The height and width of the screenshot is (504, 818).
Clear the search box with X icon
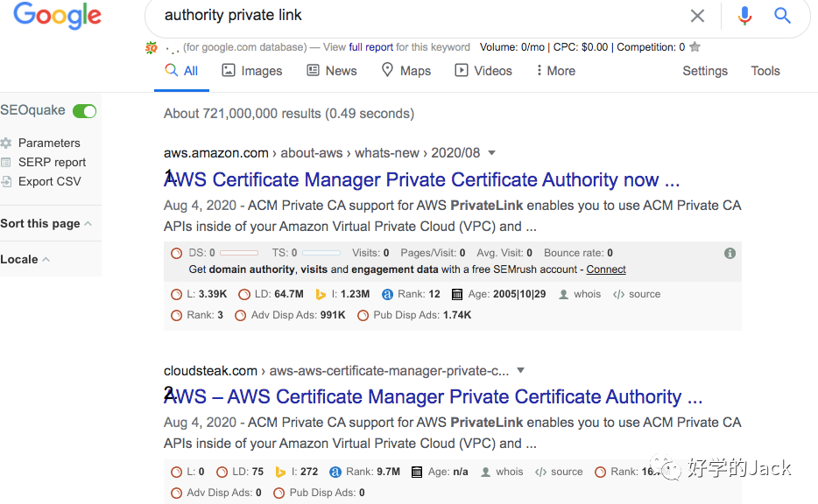pos(697,16)
